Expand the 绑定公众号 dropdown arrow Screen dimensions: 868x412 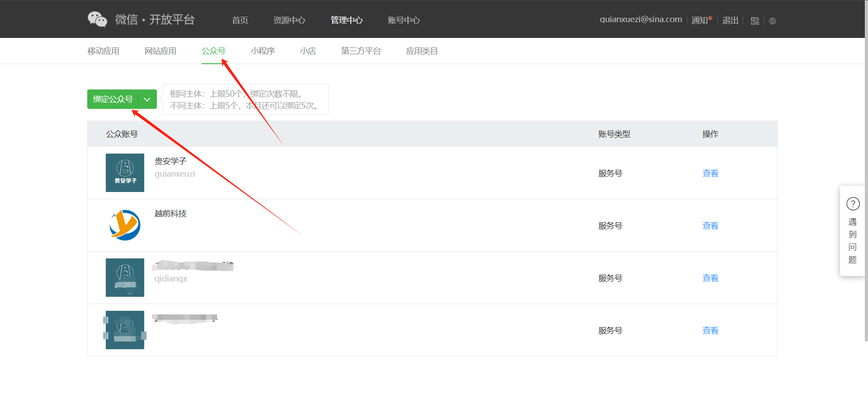(x=147, y=99)
